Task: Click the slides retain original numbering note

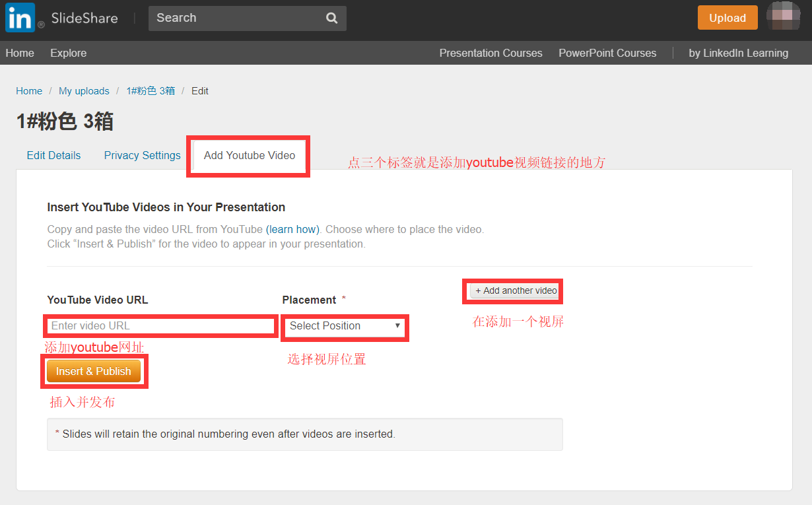Action: click(304, 434)
